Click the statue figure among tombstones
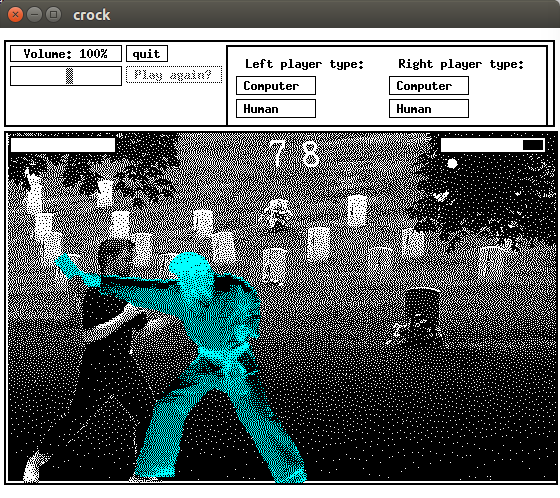The image size is (560, 498). 276,214
